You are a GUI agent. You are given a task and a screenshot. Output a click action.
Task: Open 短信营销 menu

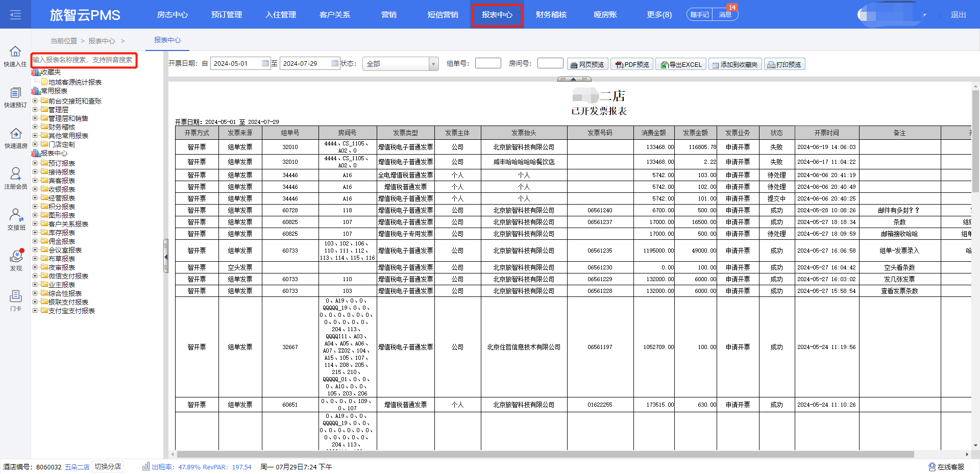click(x=443, y=15)
